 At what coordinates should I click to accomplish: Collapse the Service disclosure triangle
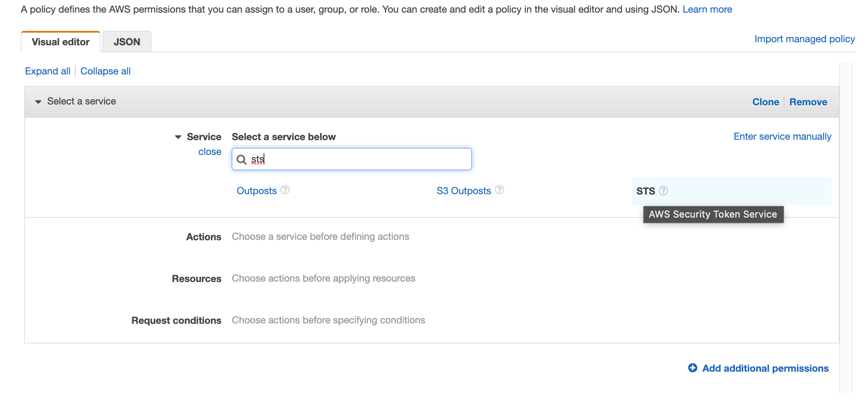click(178, 136)
